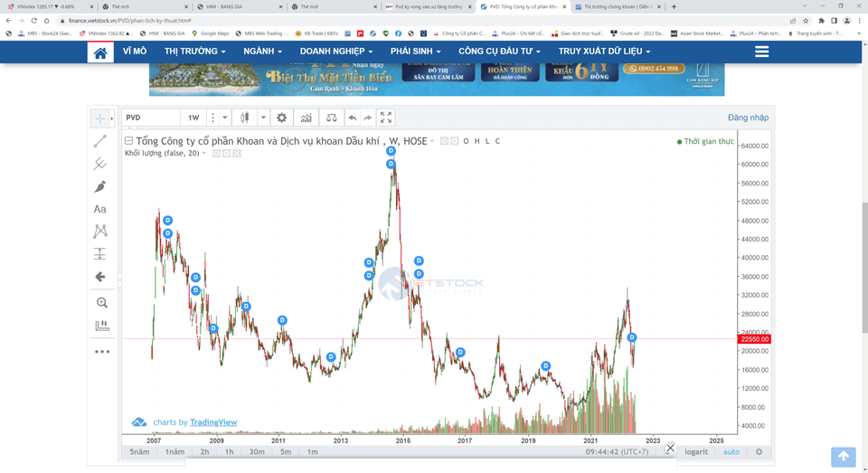868x473 pixels.
Task: Switch to the HNX - BANG GIA tab
Action: point(240,6)
